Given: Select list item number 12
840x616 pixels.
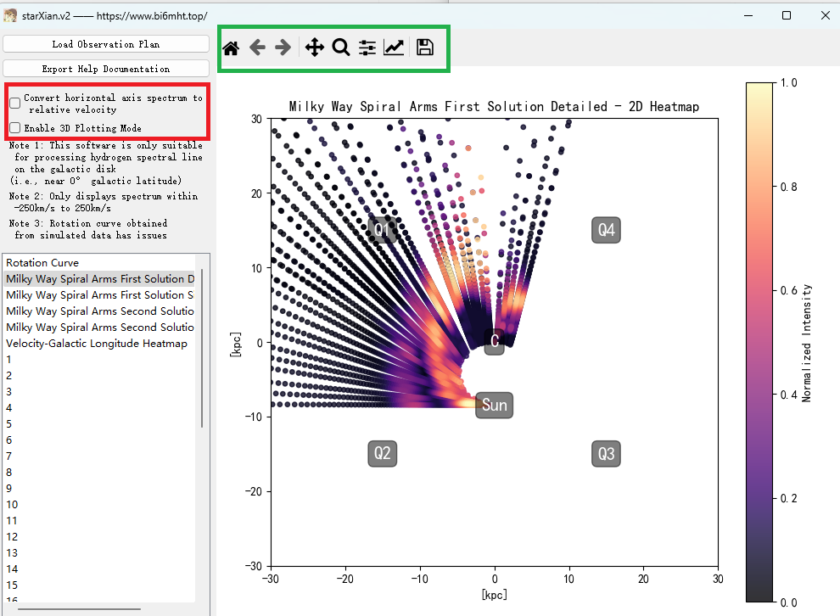Looking at the screenshot, I should 11,537.
